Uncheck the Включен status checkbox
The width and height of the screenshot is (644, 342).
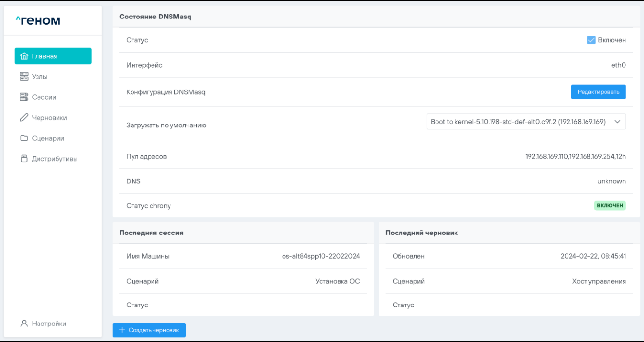pos(591,40)
